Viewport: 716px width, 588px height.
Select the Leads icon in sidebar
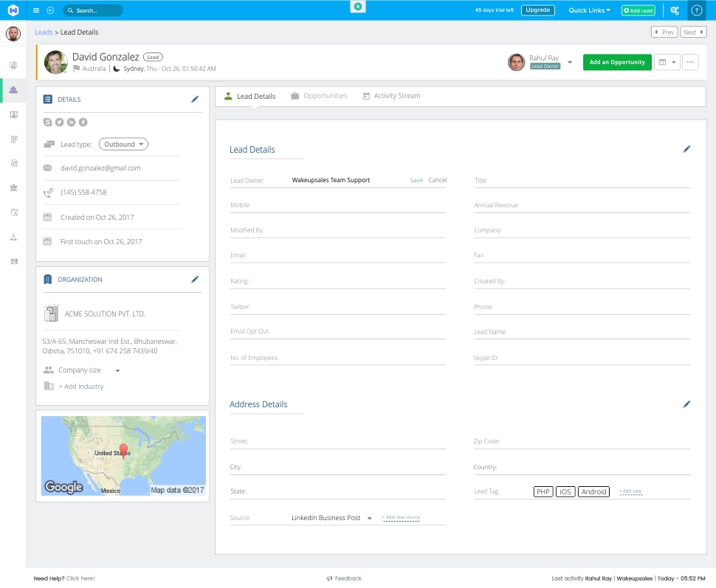pyautogui.click(x=14, y=90)
